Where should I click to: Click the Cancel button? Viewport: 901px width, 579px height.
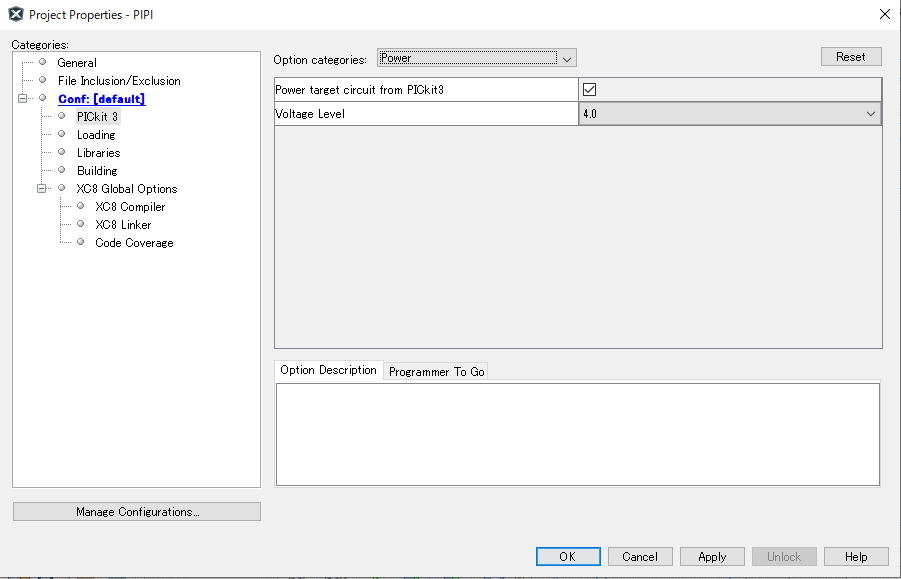click(640, 557)
